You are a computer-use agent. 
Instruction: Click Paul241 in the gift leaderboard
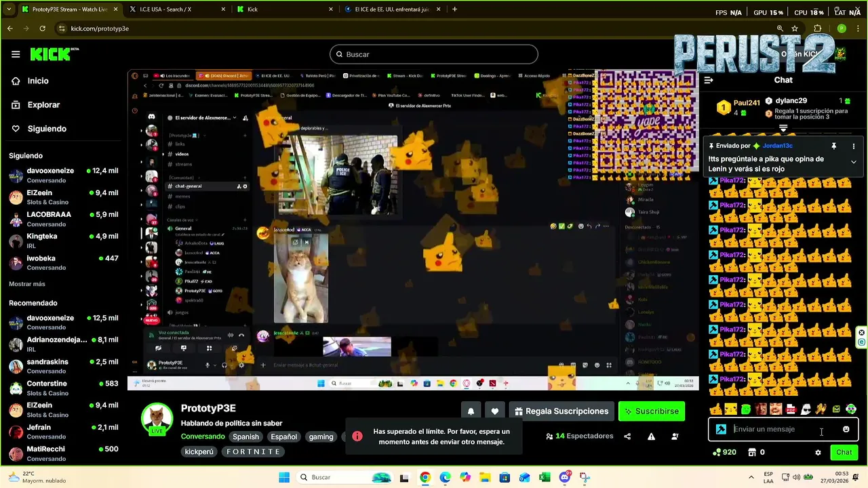click(747, 103)
